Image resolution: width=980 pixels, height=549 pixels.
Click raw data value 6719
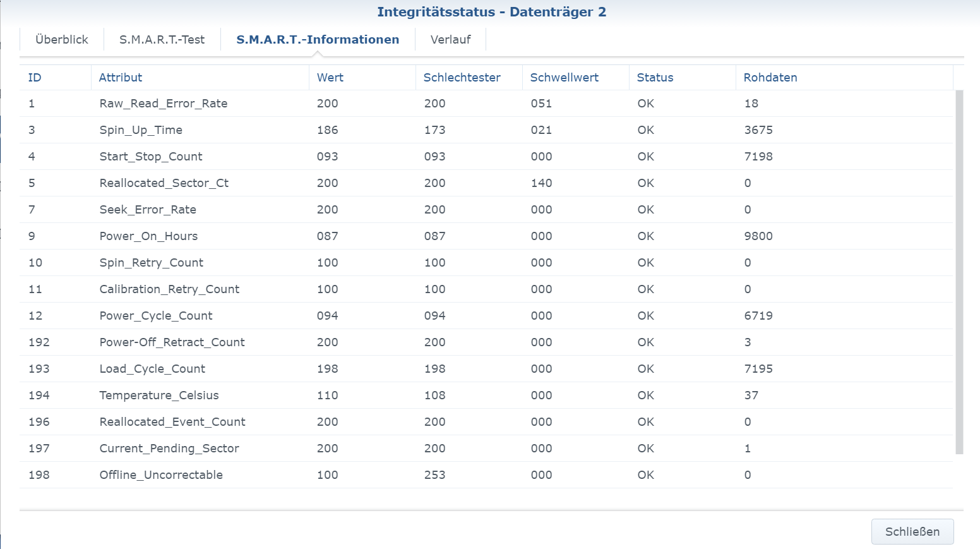[x=758, y=316]
